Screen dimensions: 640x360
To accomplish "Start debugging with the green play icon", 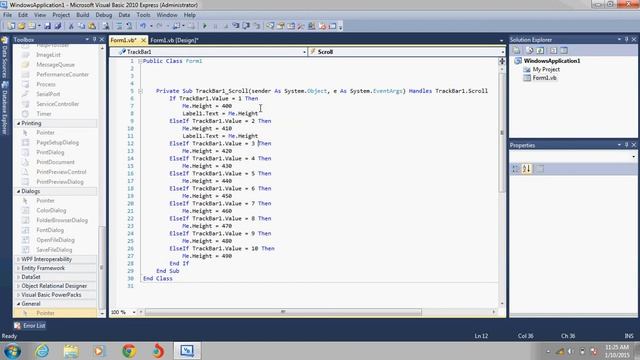I will 205,26.
